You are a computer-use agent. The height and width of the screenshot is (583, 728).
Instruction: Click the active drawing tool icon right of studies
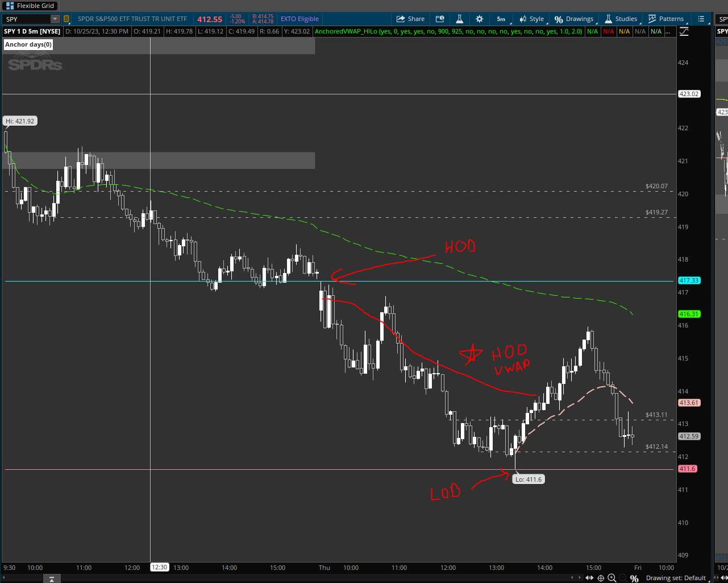tap(684, 31)
